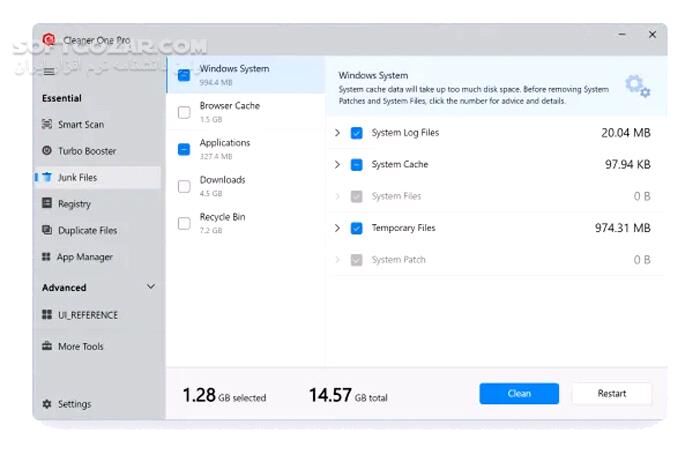Minimize the Cleaner One Pro window

point(622,34)
